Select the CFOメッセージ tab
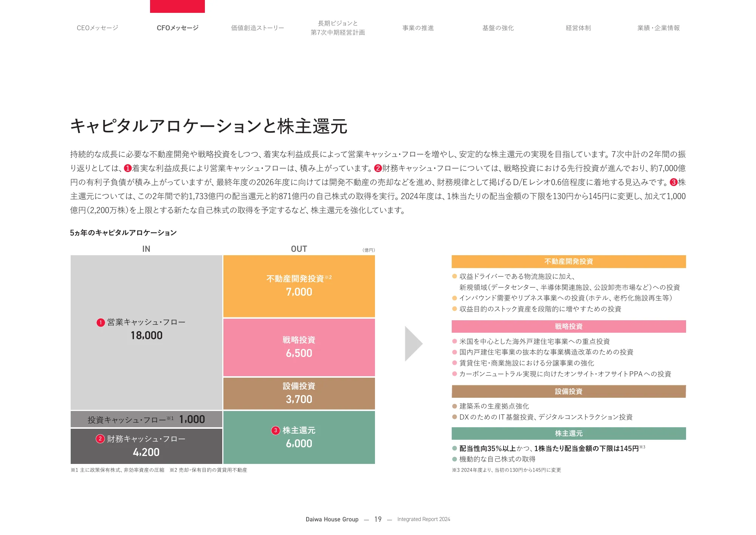 pyautogui.click(x=178, y=28)
